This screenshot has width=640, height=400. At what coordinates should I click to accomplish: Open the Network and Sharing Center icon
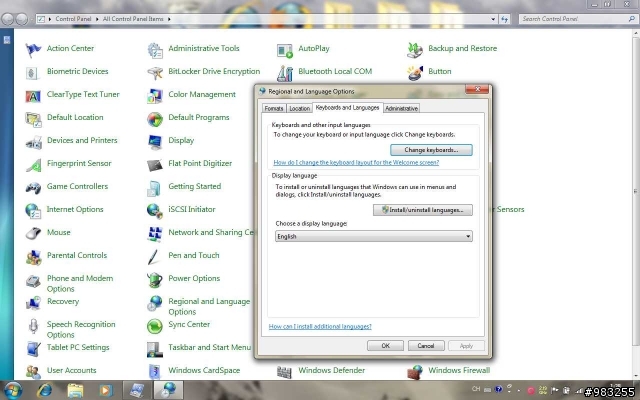tap(155, 234)
